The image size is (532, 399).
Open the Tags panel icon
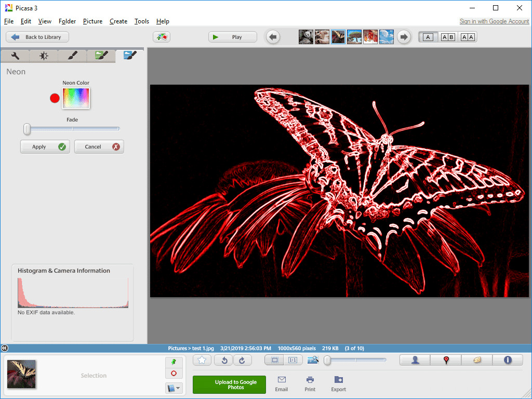click(477, 360)
